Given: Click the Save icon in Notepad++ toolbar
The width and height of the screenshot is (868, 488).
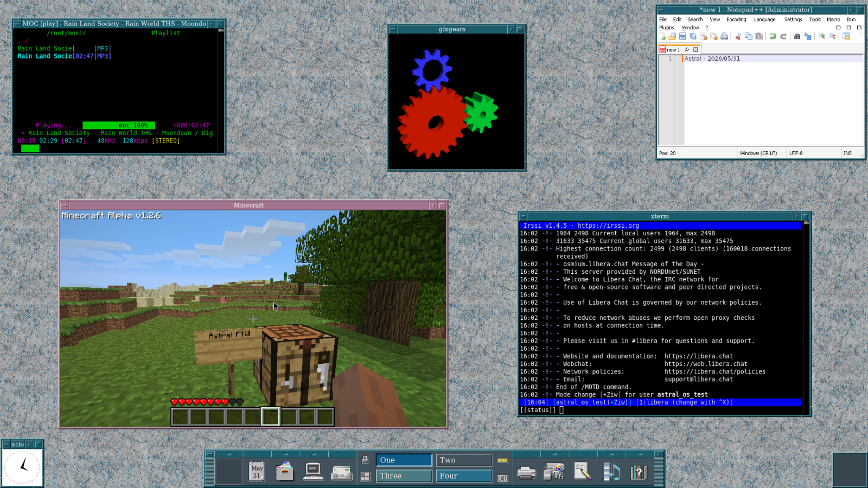Looking at the screenshot, I should tap(682, 36).
